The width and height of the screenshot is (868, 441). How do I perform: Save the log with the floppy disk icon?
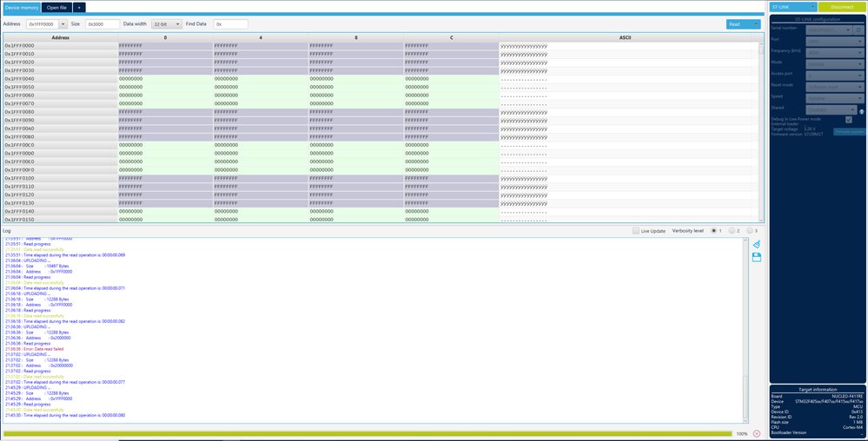pyautogui.click(x=756, y=257)
